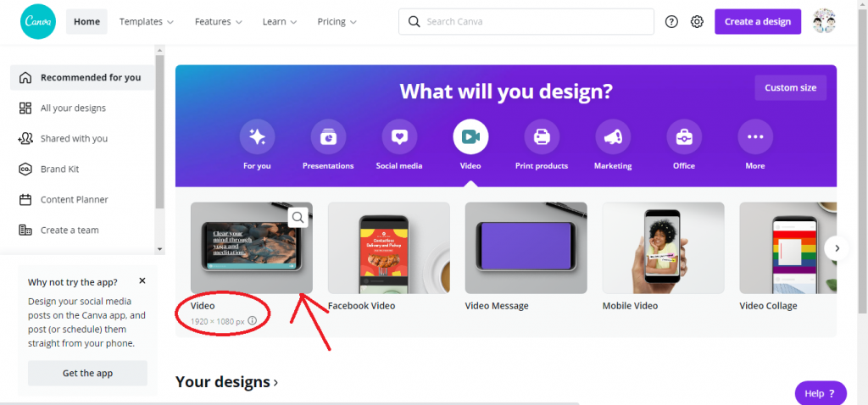Select the Print products category icon
Screen dimensions: 868x405
pyautogui.click(x=542, y=136)
